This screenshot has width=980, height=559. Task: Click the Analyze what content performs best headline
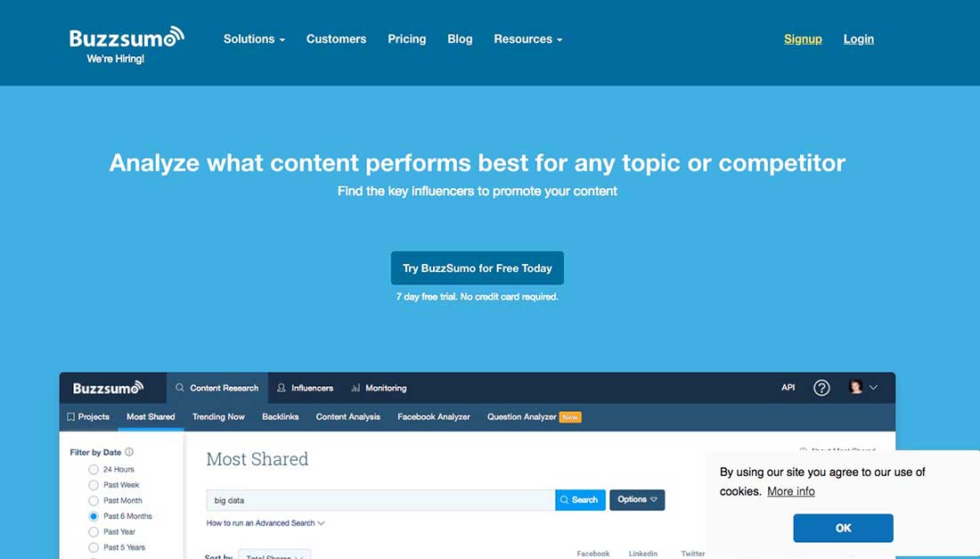point(478,162)
